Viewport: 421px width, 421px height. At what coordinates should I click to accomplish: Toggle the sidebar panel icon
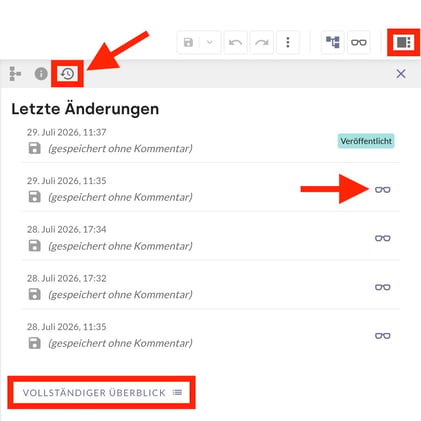(x=404, y=42)
